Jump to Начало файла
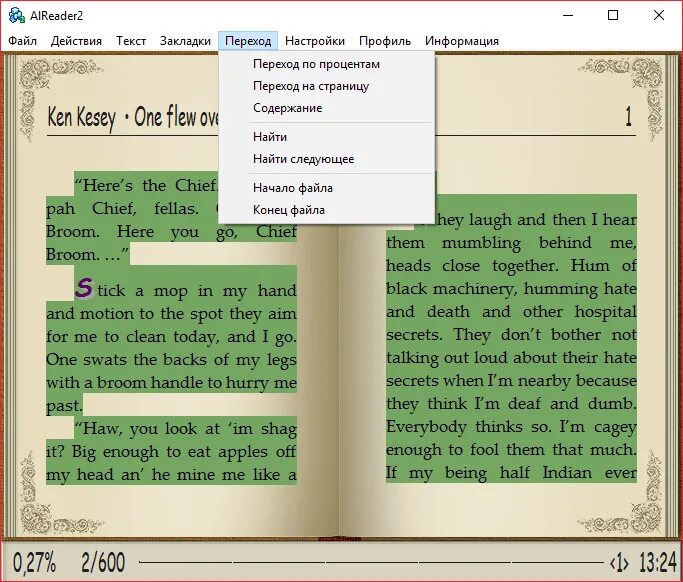Viewport: 683px width, 582px height. tap(327, 188)
